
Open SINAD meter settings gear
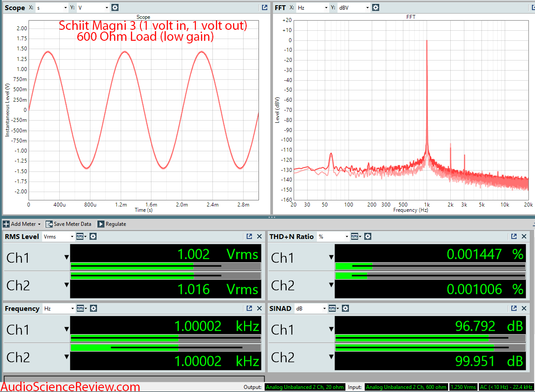[x=345, y=308]
